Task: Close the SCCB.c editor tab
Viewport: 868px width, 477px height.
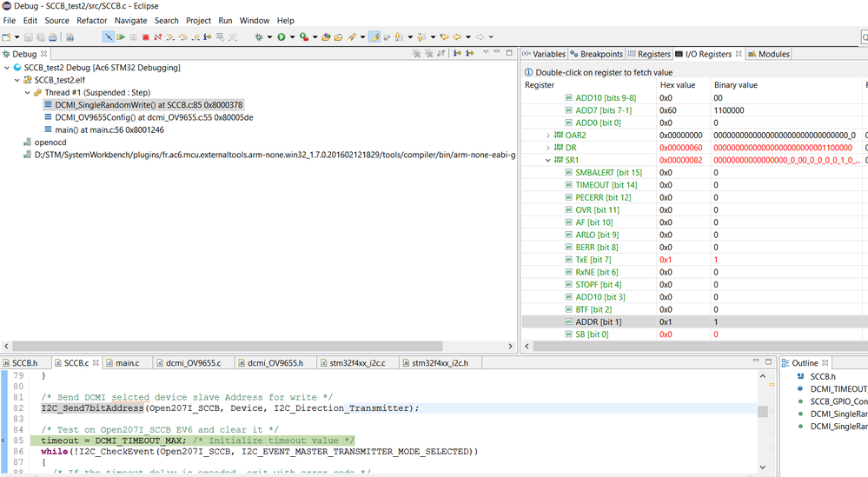Action: tap(96, 362)
